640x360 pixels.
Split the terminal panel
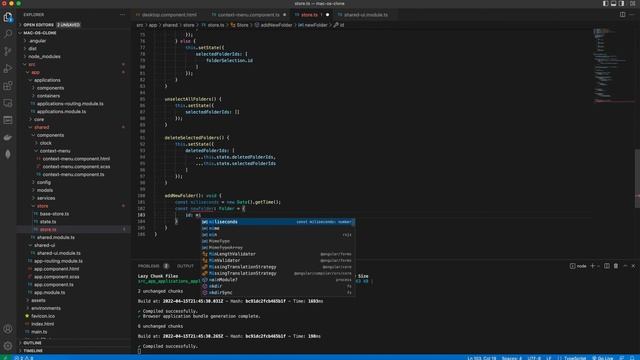(607, 266)
